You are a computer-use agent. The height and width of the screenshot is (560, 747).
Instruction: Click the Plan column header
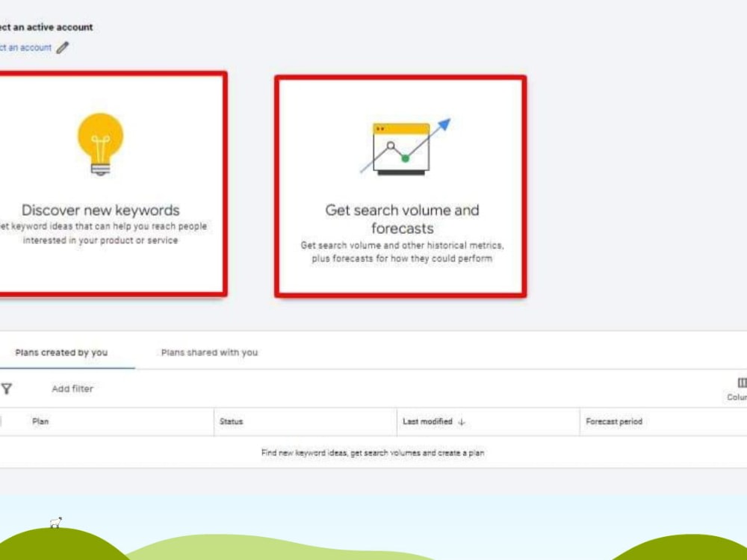tap(40, 422)
